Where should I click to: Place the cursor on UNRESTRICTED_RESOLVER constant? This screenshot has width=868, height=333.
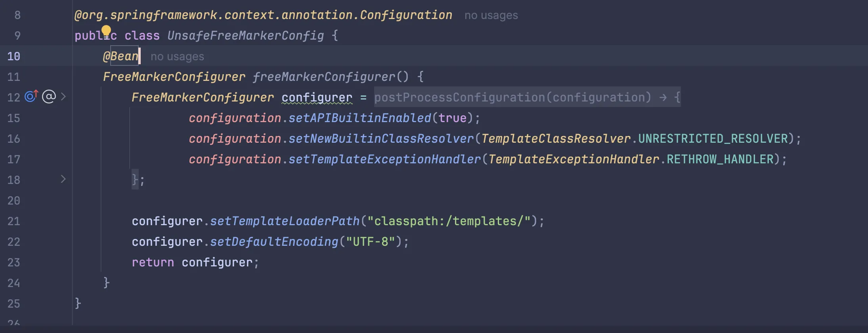713,139
